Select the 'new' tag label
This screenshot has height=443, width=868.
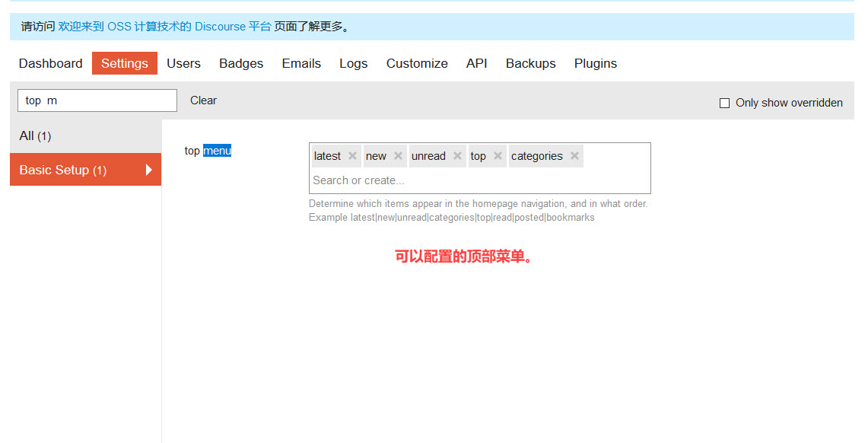(376, 156)
